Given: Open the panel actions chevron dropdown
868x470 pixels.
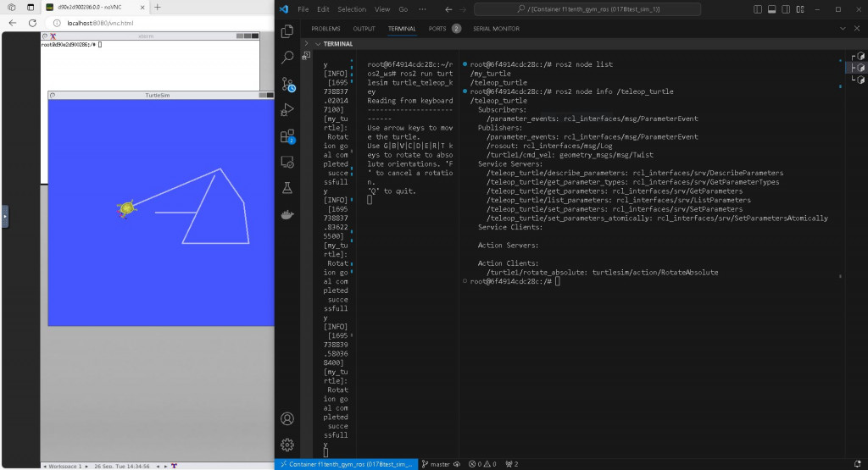Looking at the screenshot, I should coord(843,28).
